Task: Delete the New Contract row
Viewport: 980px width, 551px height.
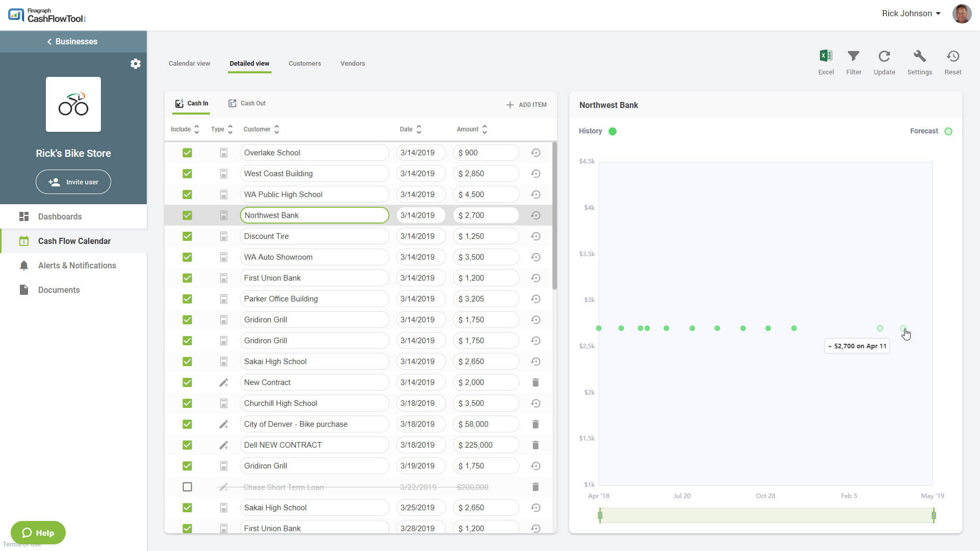Action: (x=536, y=382)
